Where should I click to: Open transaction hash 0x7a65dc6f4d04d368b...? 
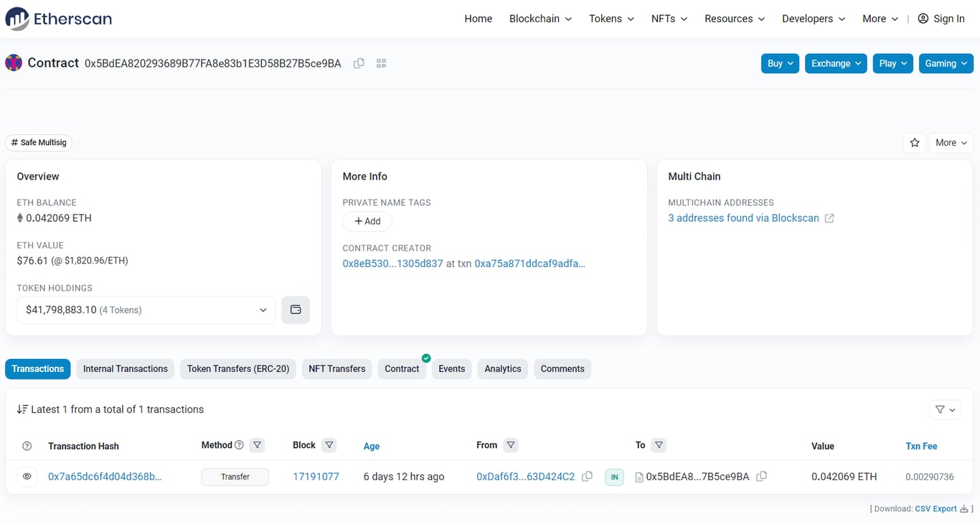click(105, 476)
